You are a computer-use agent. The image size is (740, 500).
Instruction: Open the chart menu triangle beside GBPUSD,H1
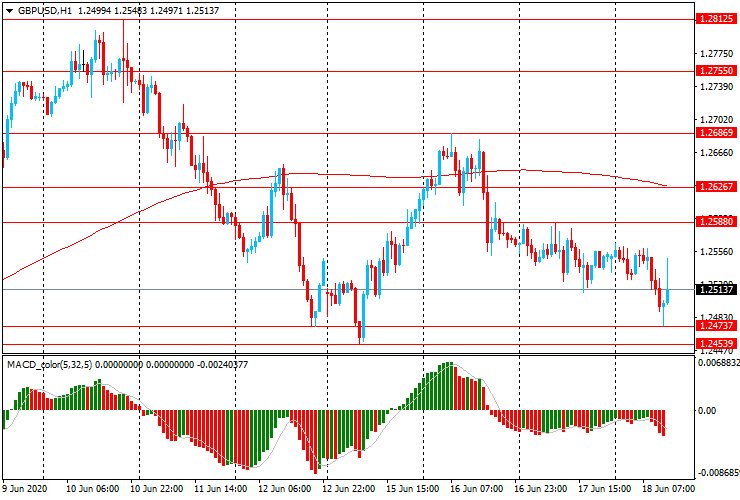tap(9, 11)
